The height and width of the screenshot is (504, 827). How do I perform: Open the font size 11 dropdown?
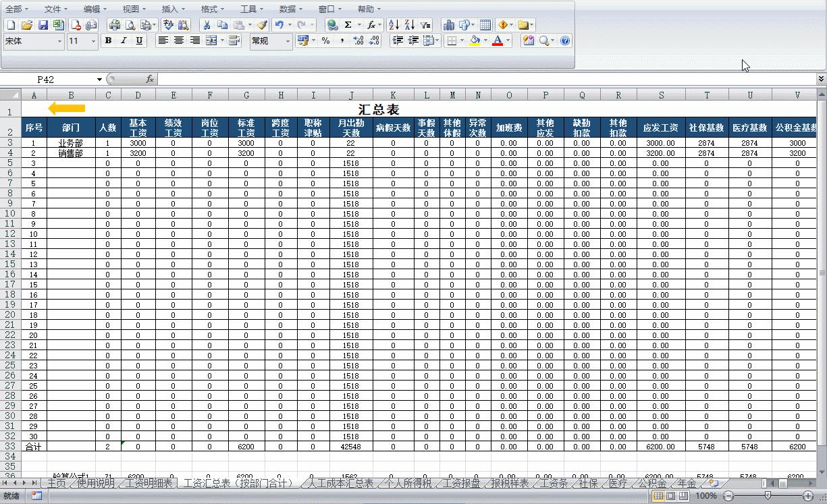pyautogui.click(x=93, y=41)
